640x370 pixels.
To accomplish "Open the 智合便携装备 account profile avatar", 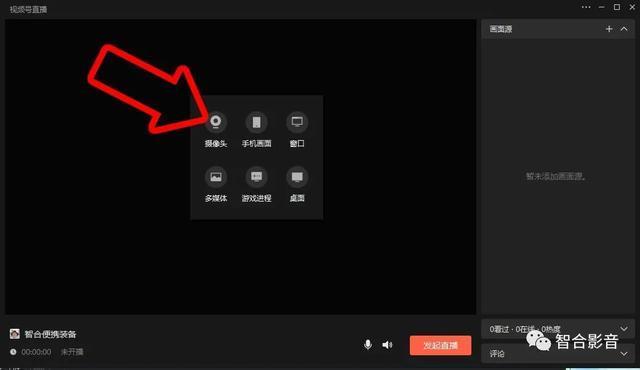I will pyautogui.click(x=15, y=334).
